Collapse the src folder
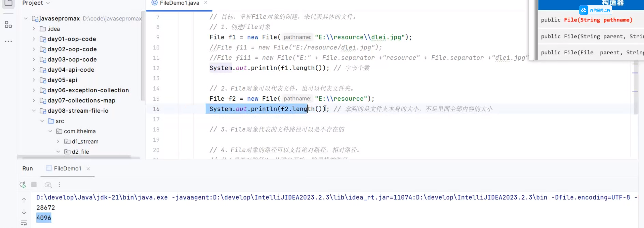Viewport: 644px width, 228px height. pyautogui.click(x=42, y=121)
